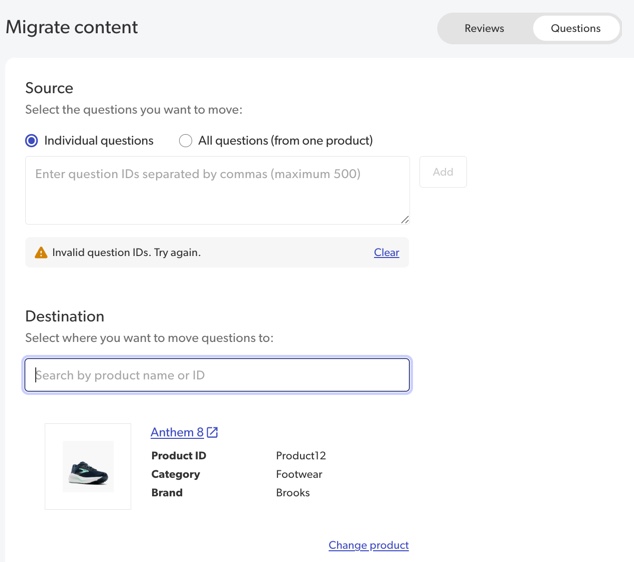Switch to the Reviews tab

pyautogui.click(x=484, y=28)
